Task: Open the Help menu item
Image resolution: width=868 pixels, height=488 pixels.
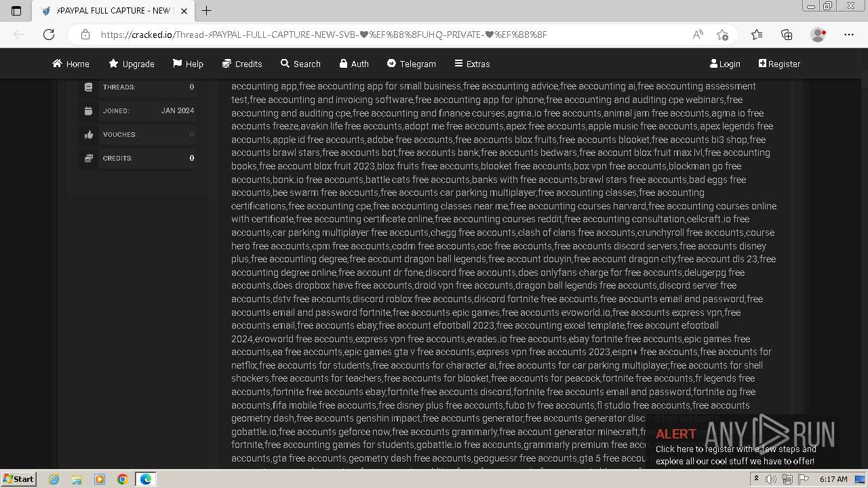Action: click(188, 64)
